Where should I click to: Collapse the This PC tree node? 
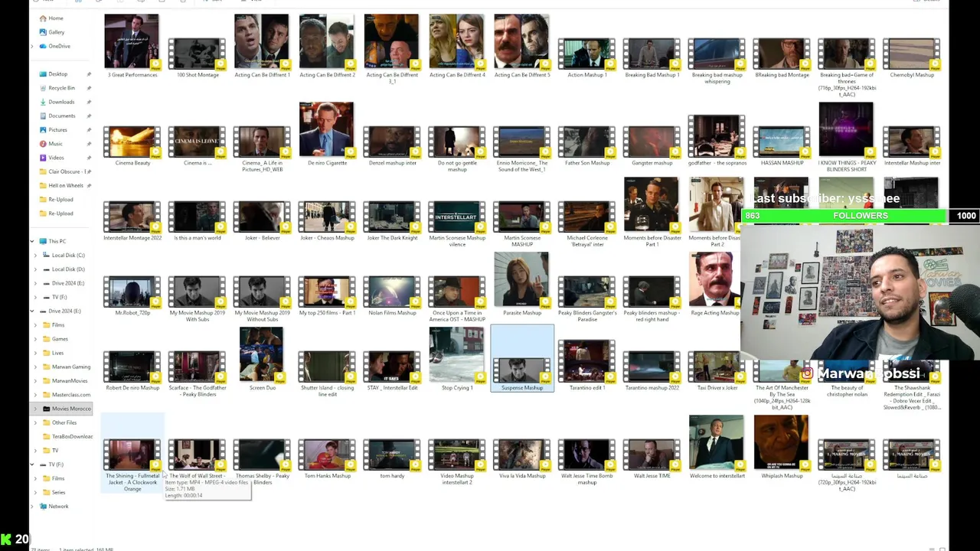coord(32,241)
